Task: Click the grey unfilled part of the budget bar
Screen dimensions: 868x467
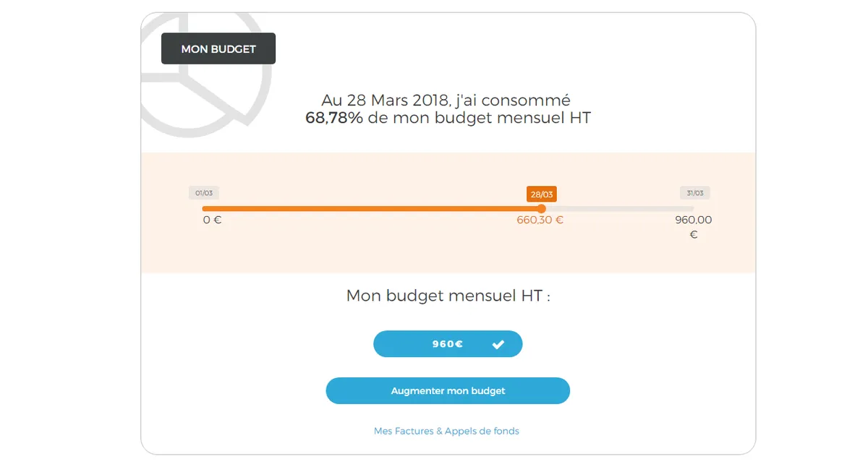Action: coord(618,208)
